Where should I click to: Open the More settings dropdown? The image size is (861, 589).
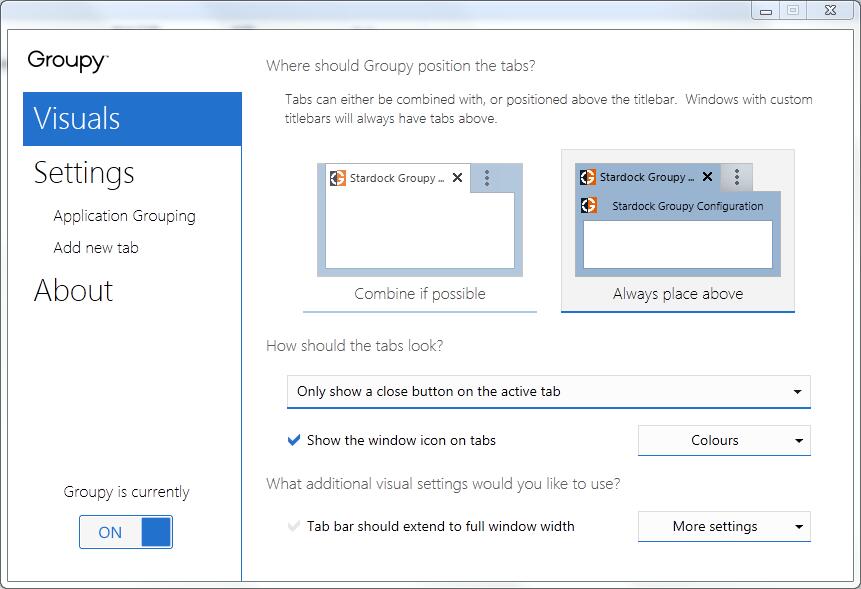(724, 526)
